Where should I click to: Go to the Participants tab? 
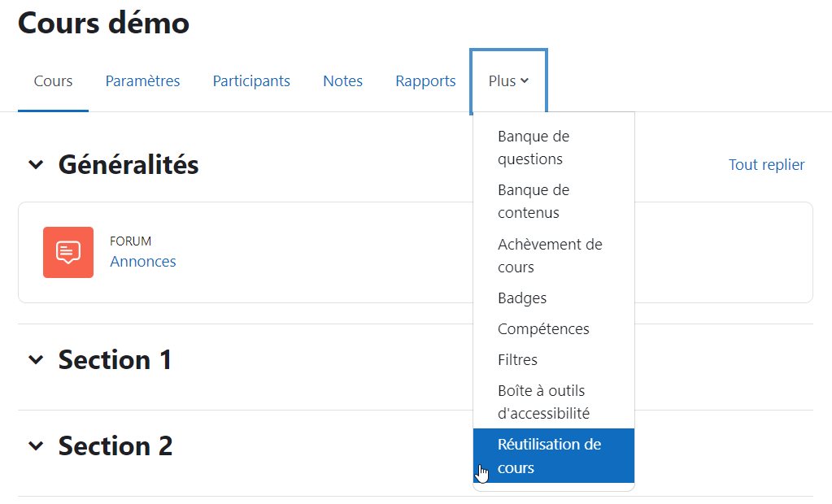pos(251,81)
